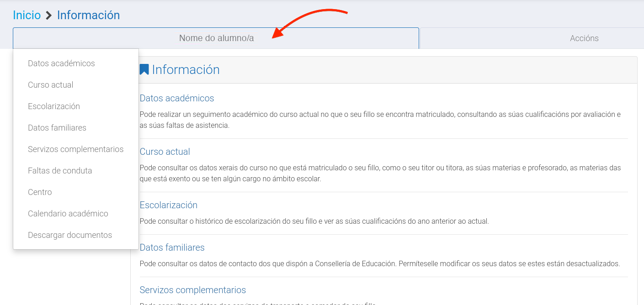This screenshot has height=305, width=644.
Task: Select the Centro menu entry
Action: click(x=40, y=192)
